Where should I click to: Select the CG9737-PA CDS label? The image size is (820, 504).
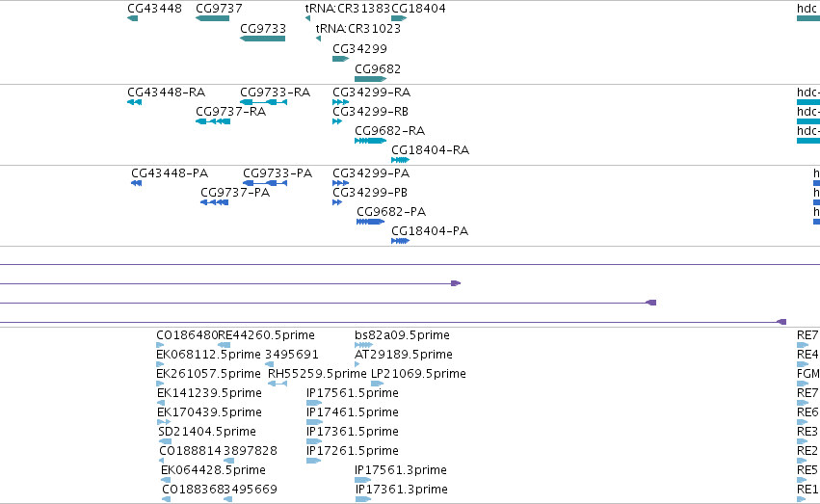[x=235, y=193]
